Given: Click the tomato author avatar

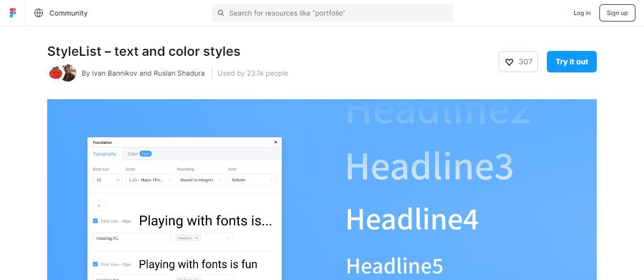Looking at the screenshot, I should [x=56, y=73].
